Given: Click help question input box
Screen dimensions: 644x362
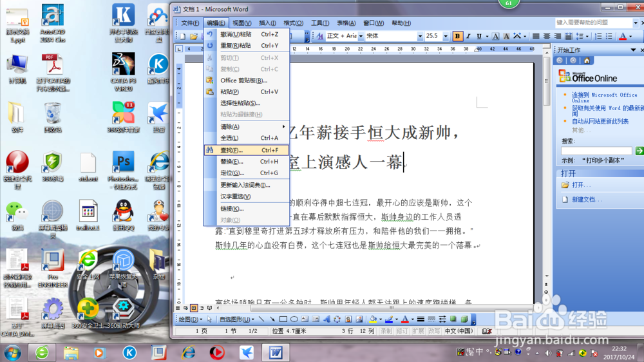Looking at the screenshot, I should pos(594,23).
